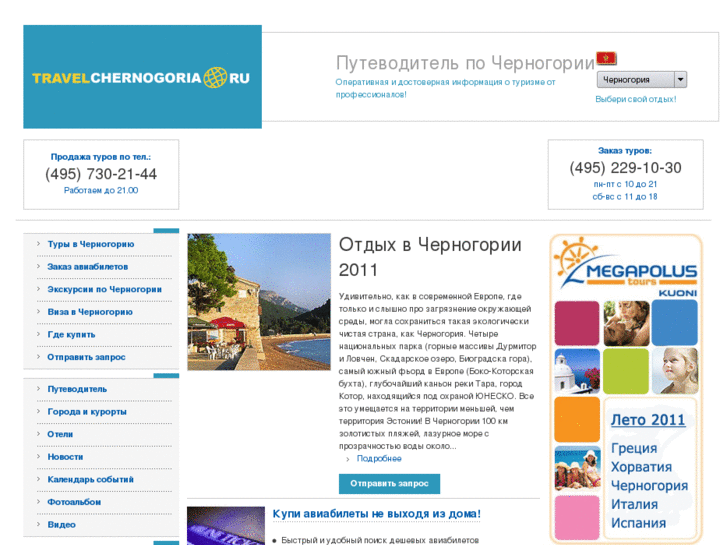The image size is (727, 545).
Task: Click the dropdown arrow next to Черногория
Action: point(680,80)
